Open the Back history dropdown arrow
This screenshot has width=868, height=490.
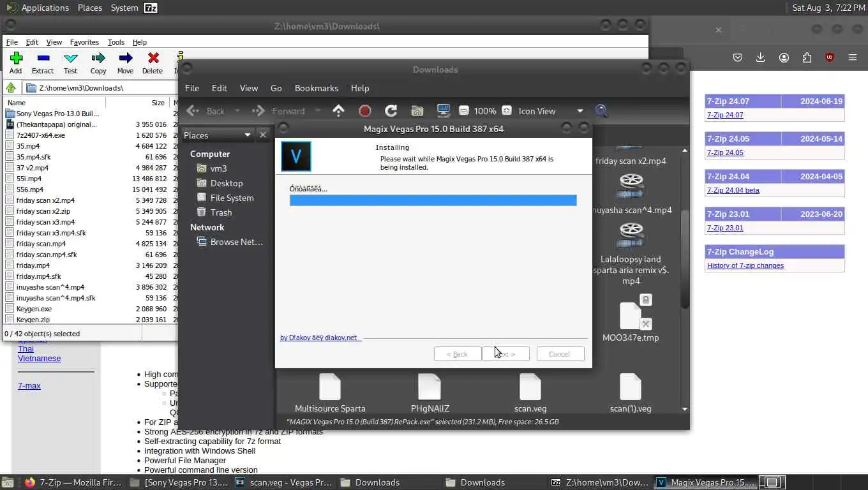(x=237, y=111)
